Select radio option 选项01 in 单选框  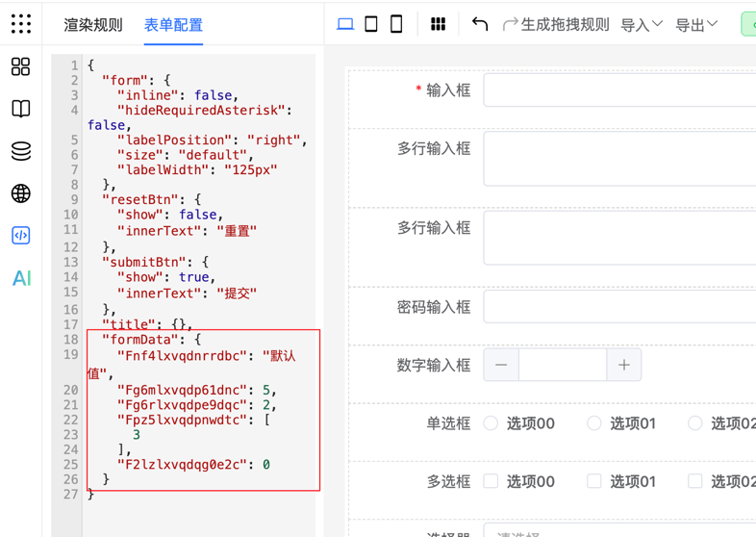pyautogui.click(x=594, y=423)
